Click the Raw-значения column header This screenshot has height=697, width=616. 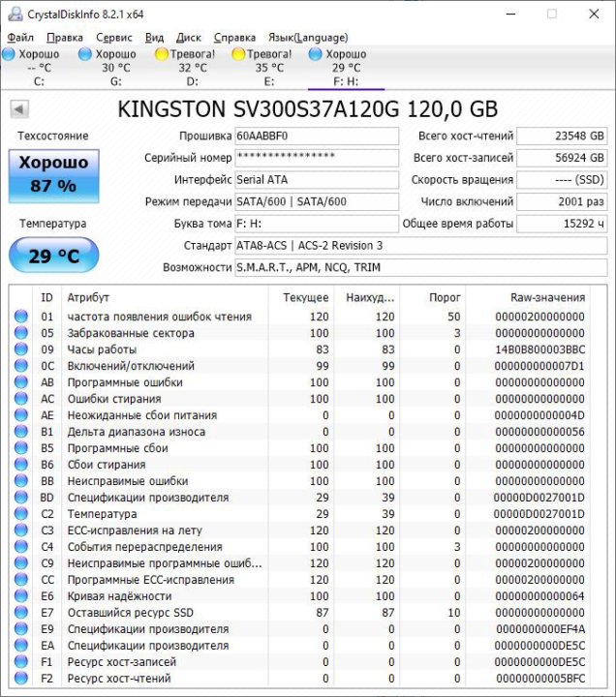pos(547,297)
